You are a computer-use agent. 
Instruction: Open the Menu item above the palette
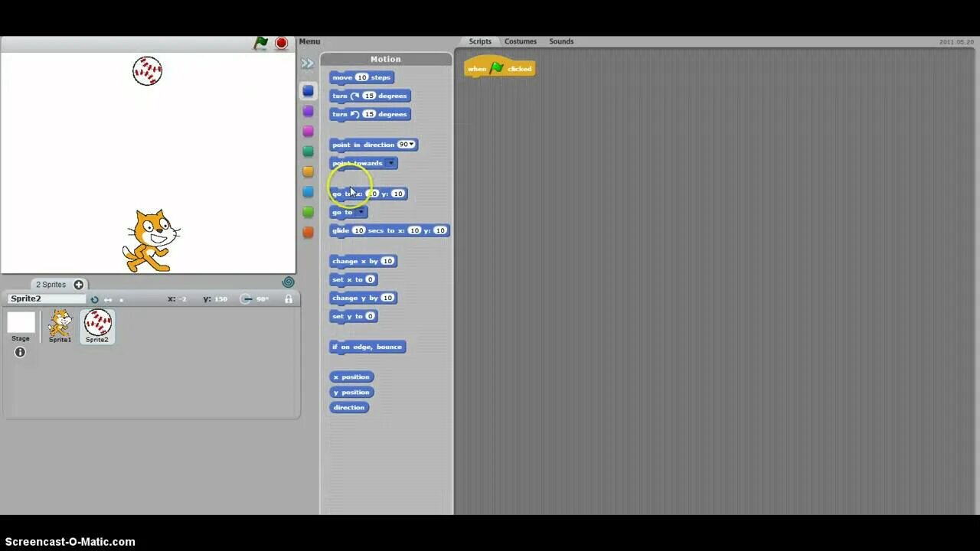click(x=309, y=41)
